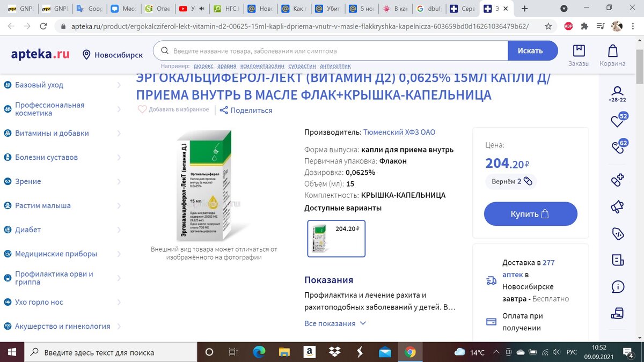
Task: Click the Купить buy button
Action: click(x=531, y=214)
